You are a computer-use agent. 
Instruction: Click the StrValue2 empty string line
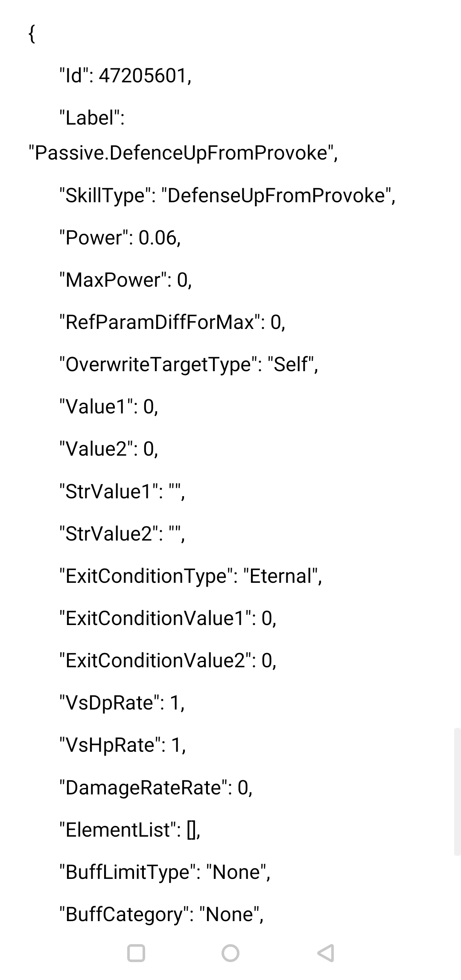coord(122,533)
